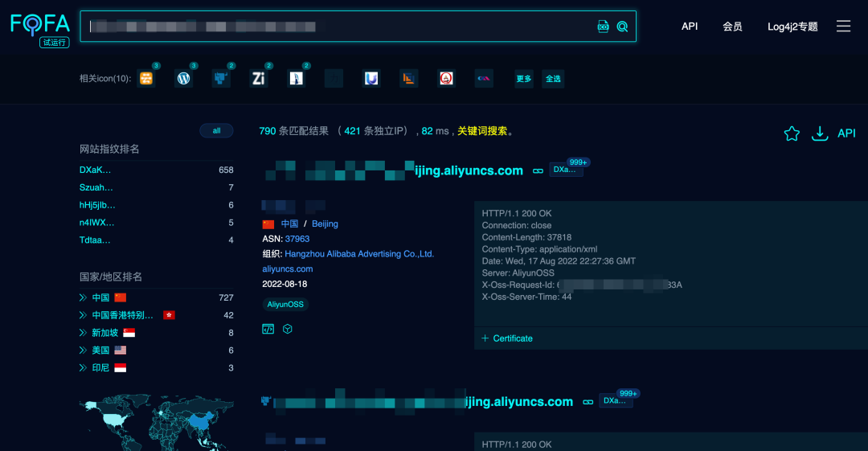Open the 会员 membership menu

[x=732, y=27]
